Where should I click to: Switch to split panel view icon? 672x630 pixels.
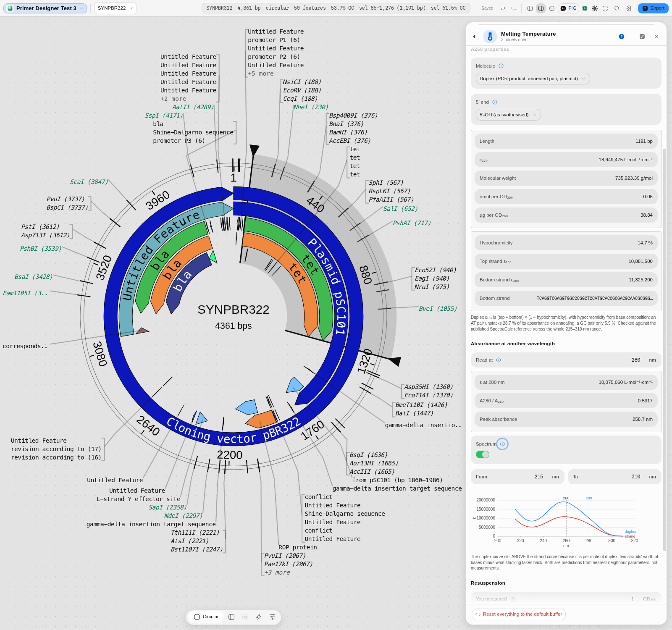(x=231, y=617)
